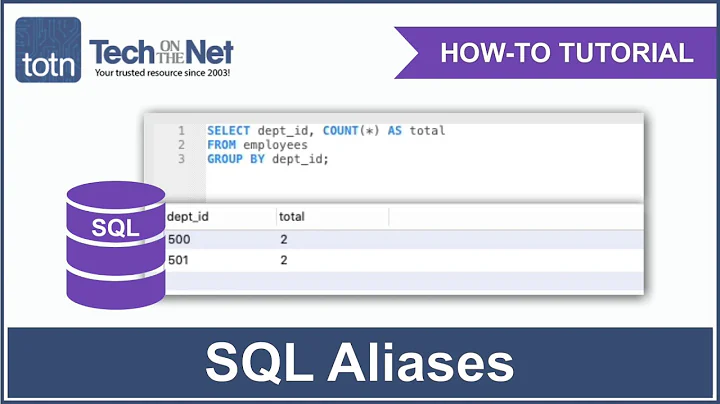Select line number 3 in the editor
The width and height of the screenshot is (720, 404).
pos(181,159)
